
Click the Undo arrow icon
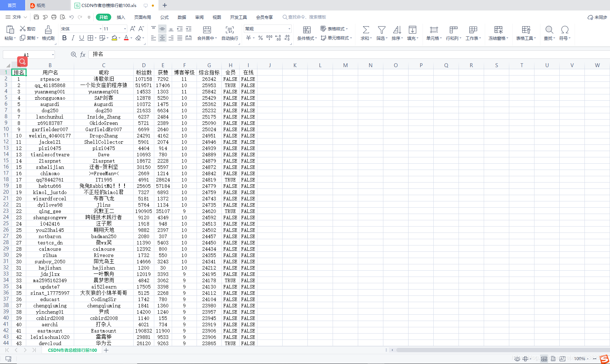tap(71, 17)
